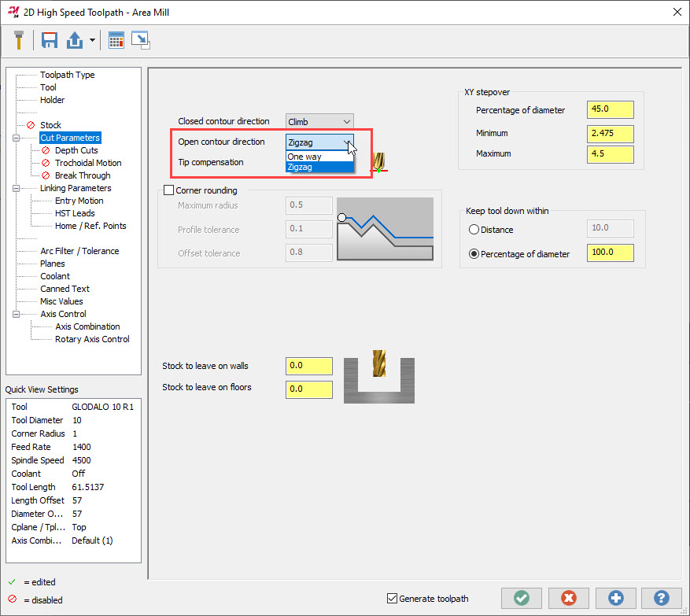Click the save parameters floppy disk icon
The height and width of the screenshot is (616, 690).
[x=50, y=40]
